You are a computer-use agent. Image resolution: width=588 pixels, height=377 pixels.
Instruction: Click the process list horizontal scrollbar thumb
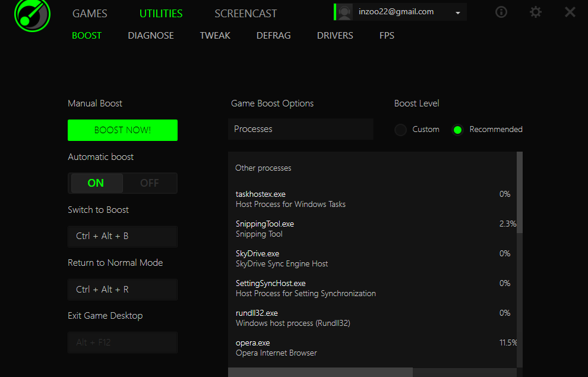click(x=320, y=372)
